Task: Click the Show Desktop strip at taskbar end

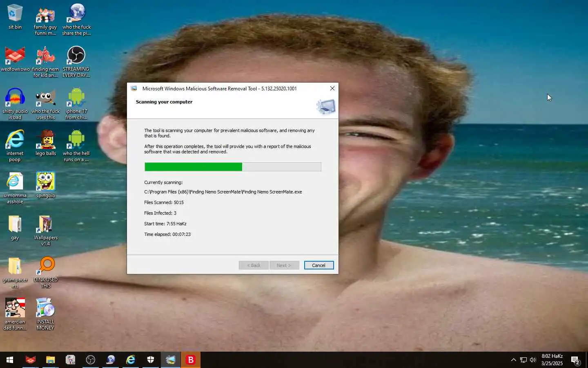Action: (x=587, y=360)
